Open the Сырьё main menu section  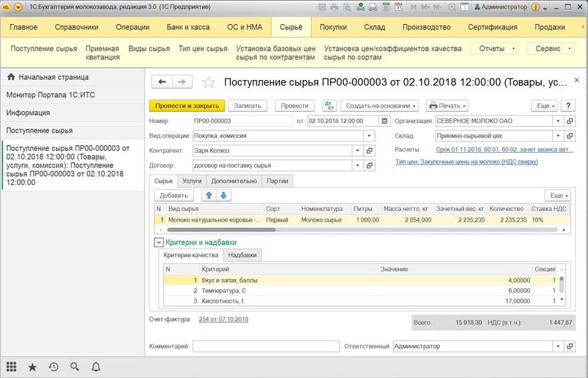click(290, 27)
